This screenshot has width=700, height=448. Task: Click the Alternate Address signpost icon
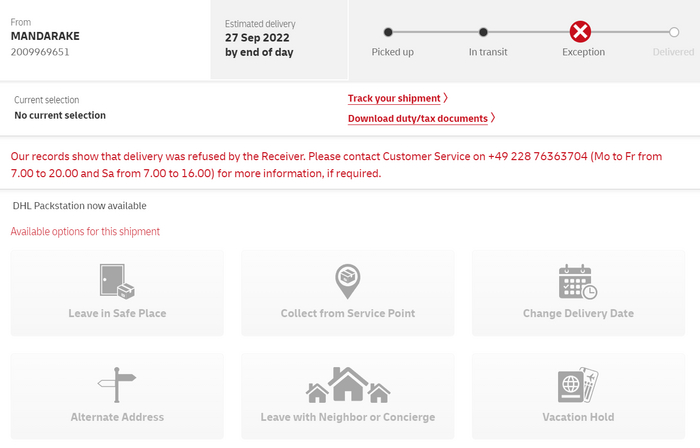(x=117, y=385)
